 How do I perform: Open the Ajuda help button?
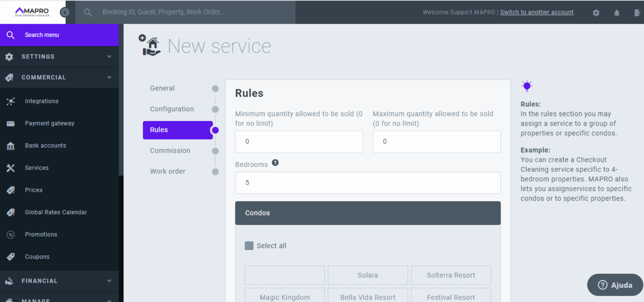coord(615,285)
